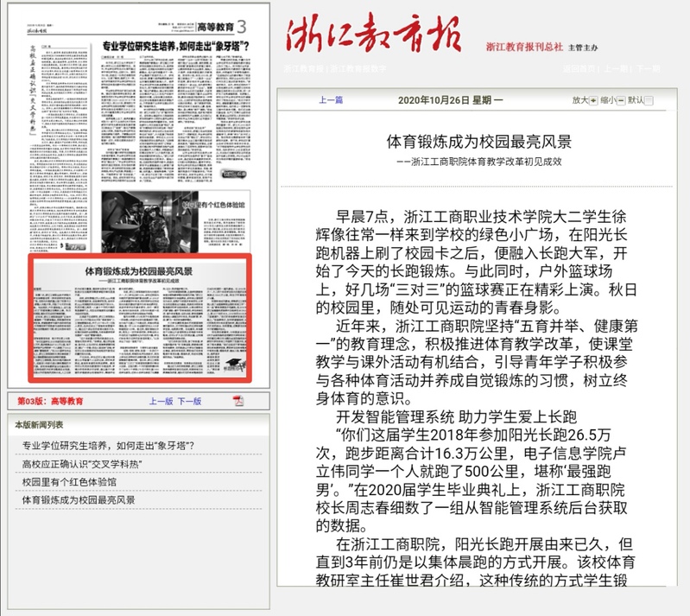Open next page with 下一版 link

189,402
